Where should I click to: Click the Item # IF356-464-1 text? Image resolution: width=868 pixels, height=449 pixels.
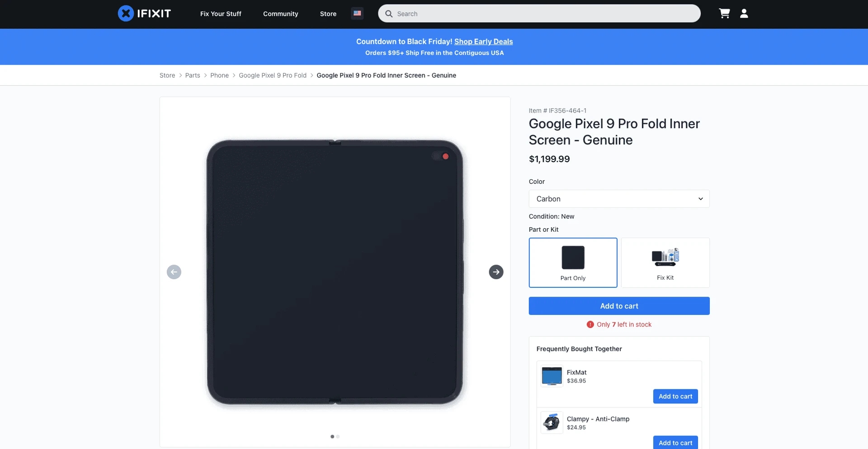(557, 111)
